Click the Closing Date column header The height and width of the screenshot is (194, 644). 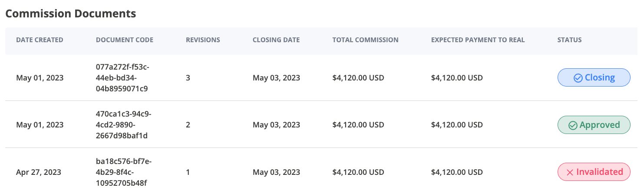276,40
